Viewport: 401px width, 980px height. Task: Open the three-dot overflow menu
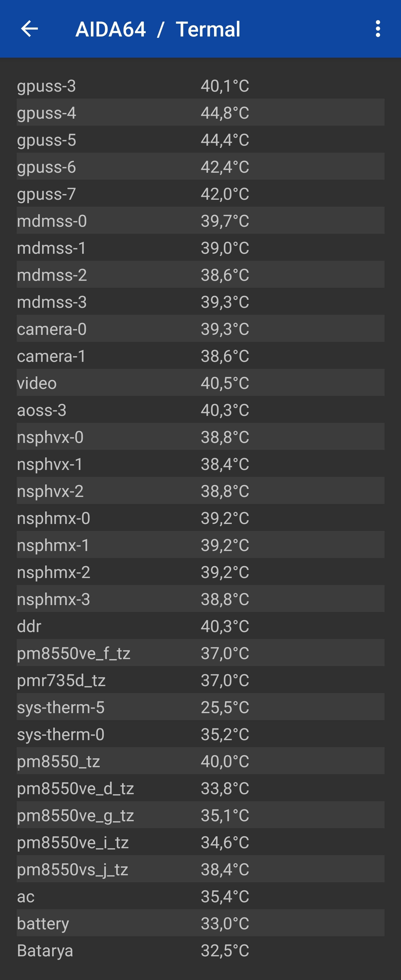point(377,29)
